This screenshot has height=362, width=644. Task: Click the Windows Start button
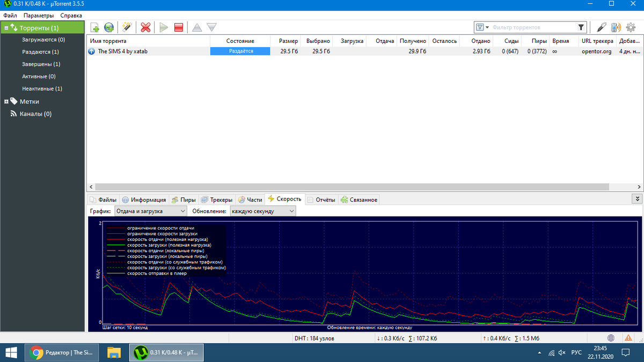(11, 352)
